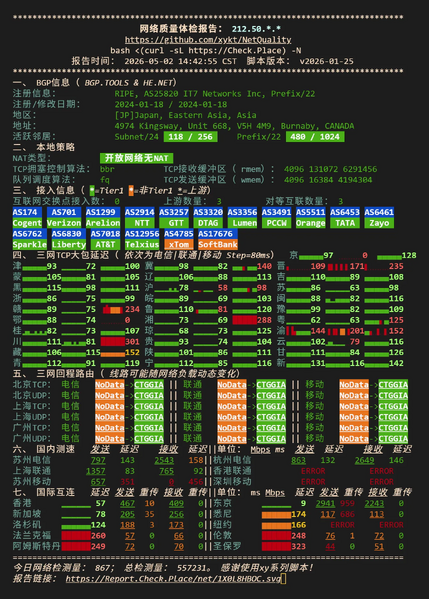Select the masked IP 212.50.*.*
The height and width of the screenshot is (599, 429).
tap(256, 29)
